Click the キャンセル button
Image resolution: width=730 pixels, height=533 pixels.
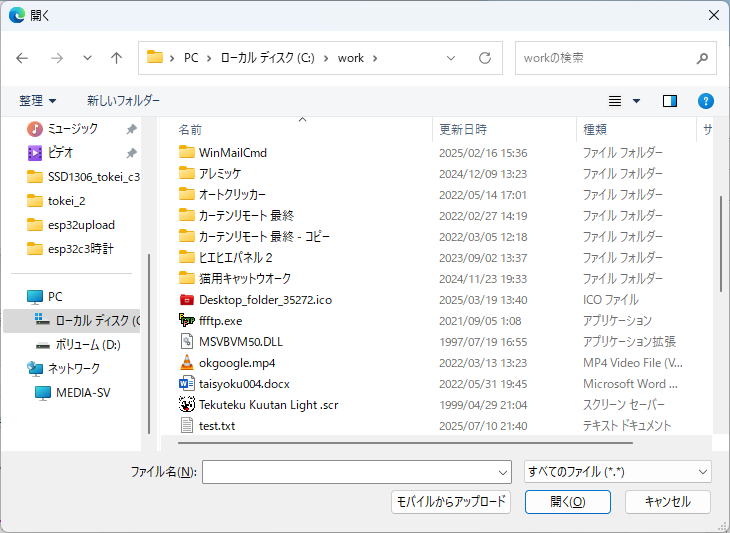(667, 502)
